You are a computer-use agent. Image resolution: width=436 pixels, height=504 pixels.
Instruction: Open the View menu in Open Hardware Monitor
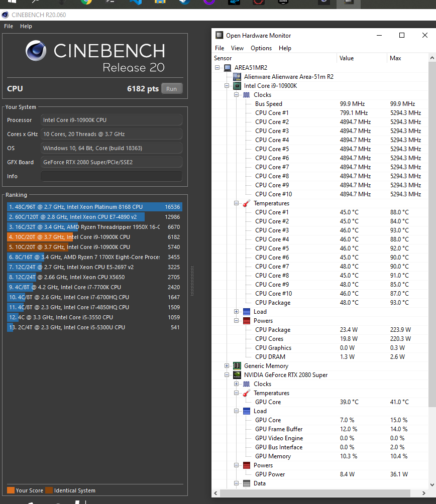(x=237, y=48)
